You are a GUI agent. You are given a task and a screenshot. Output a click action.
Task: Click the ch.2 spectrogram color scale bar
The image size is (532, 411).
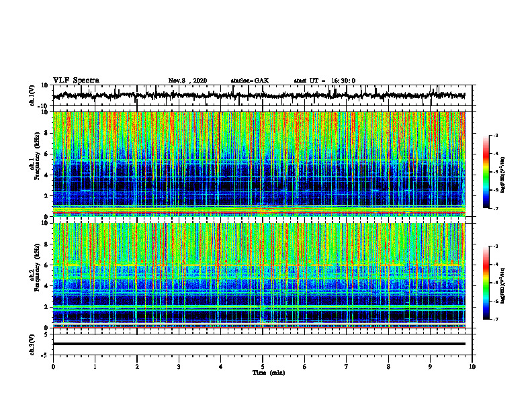pyautogui.click(x=486, y=283)
